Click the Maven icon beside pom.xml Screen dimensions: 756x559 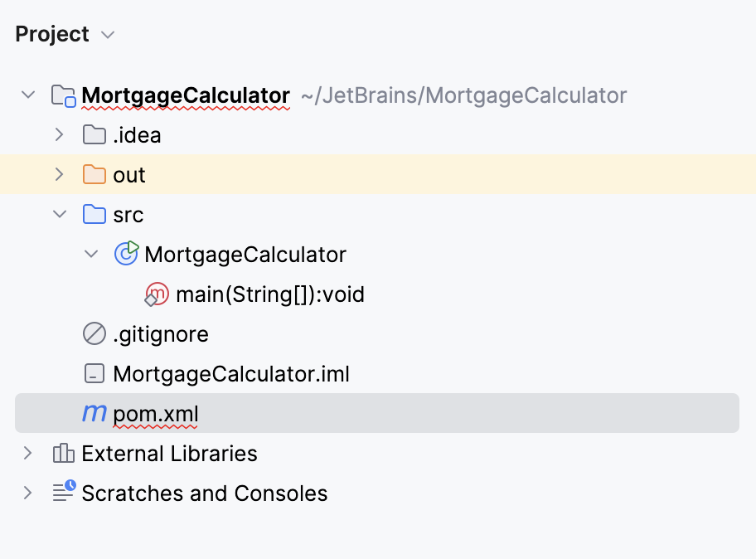tap(93, 413)
